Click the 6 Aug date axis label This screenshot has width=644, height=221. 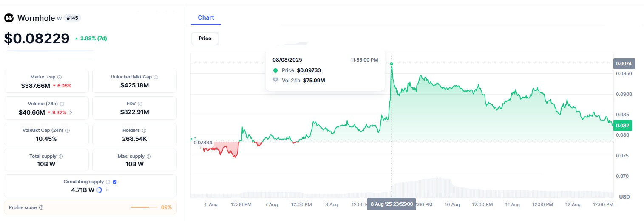[211, 204]
